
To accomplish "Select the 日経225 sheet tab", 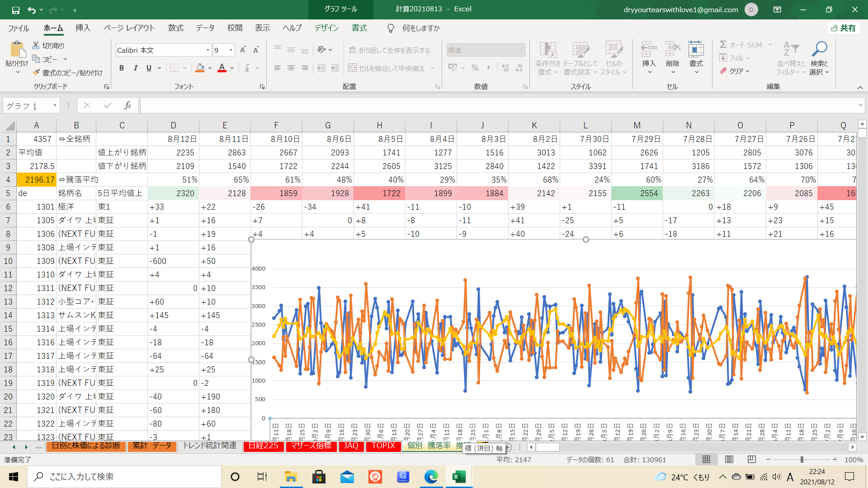I will pos(264,446).
